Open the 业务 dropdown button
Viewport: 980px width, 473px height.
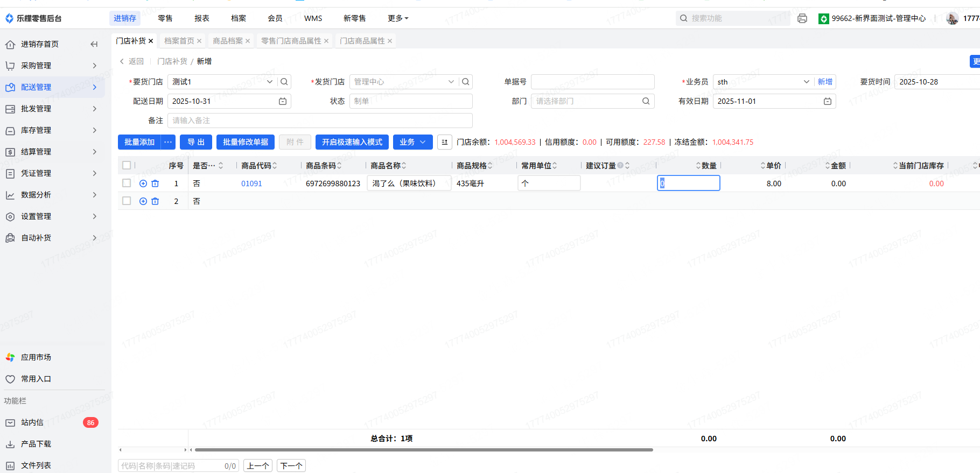pyautogui.click(x=412, y=142)
